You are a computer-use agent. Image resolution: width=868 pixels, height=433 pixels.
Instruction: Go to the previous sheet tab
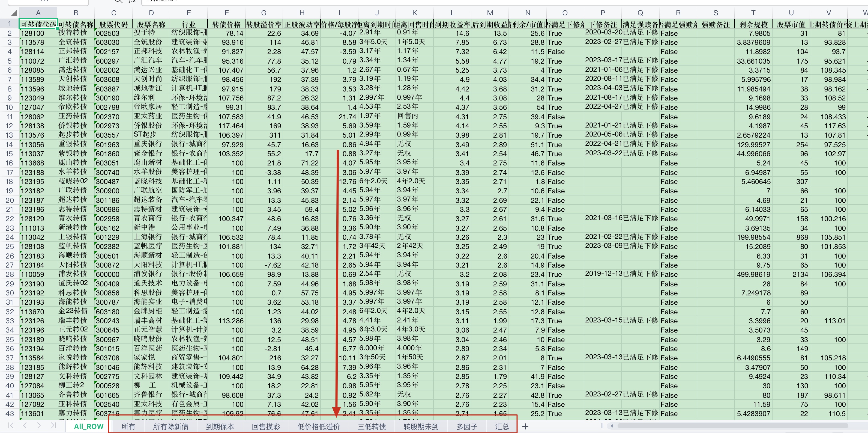click(x=25, y=426)
